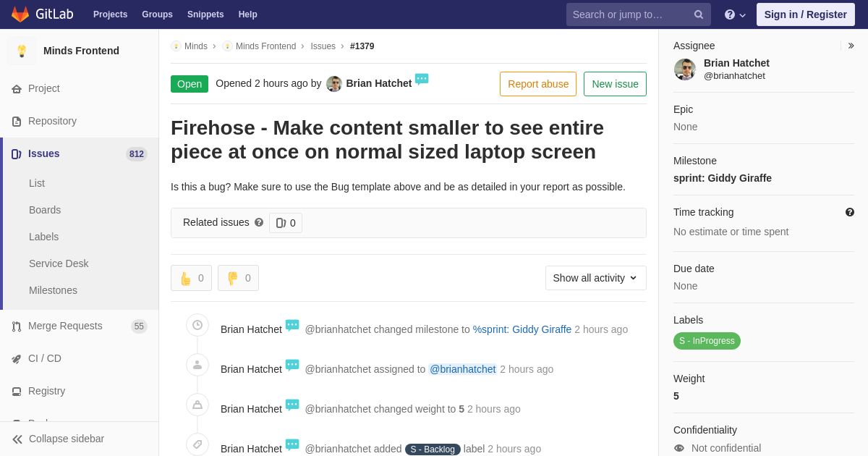Screen dimensions: 868x456
Task: Click the Issues breadcrumb link
Action: coord(323,46)
